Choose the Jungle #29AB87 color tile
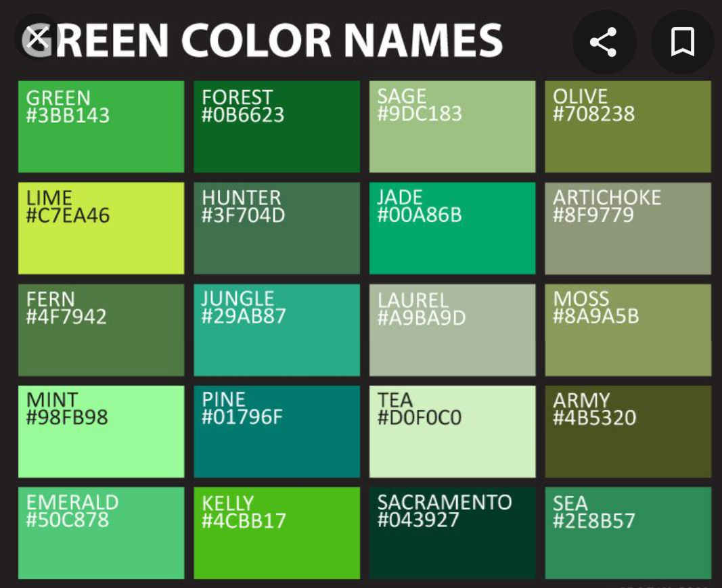722x588 pixels. pos(277,330)
